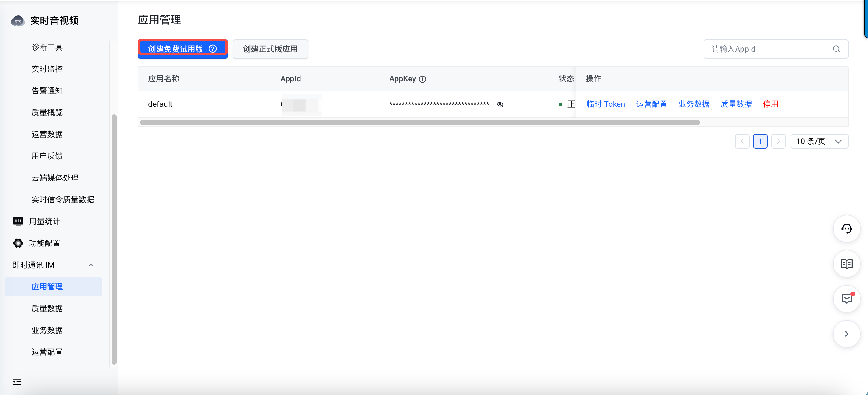Open 告警通知 in sidebar
This screenshot has height=395, width=868.
[x=47, y=91]
